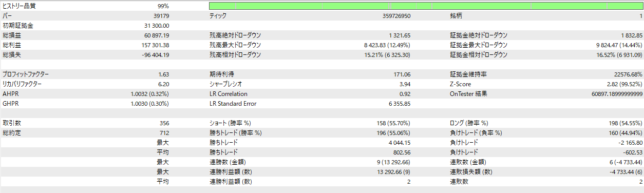Click the initial deposit value 31 300.00
The width and height of the screenshot is (644, 193).
[x=157, y=26]
